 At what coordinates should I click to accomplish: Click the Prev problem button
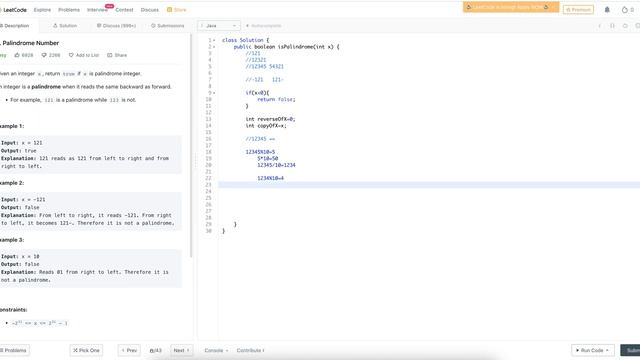pos(129,351)
